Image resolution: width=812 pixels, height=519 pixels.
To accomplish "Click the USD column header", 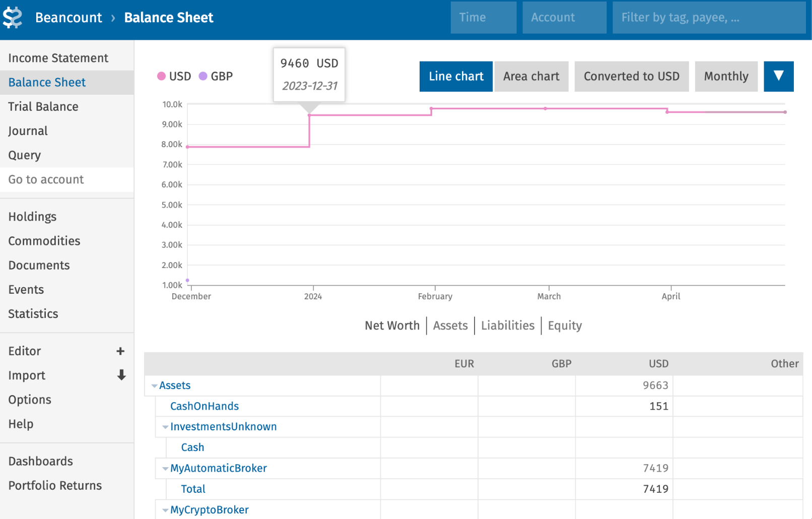I will (658, 364).
